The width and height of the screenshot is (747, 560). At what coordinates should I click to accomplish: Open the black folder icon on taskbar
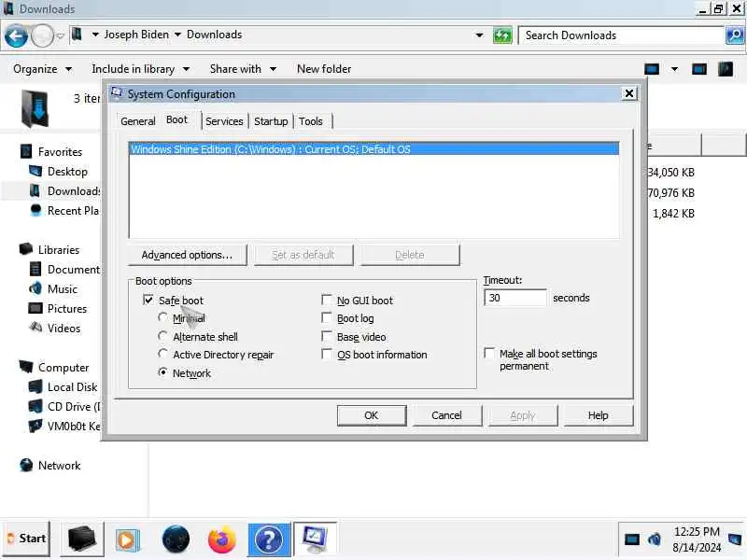point(81,539)
